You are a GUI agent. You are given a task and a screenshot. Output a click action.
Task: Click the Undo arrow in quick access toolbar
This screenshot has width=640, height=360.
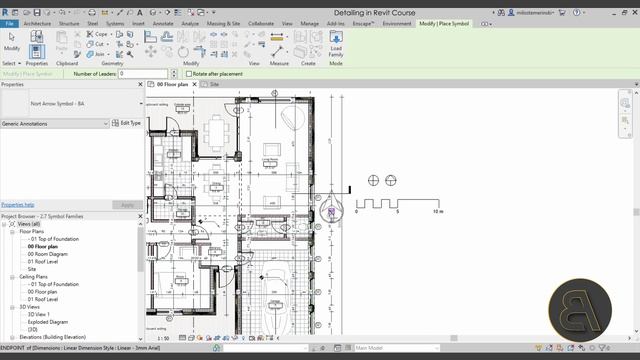click(62, 13)
